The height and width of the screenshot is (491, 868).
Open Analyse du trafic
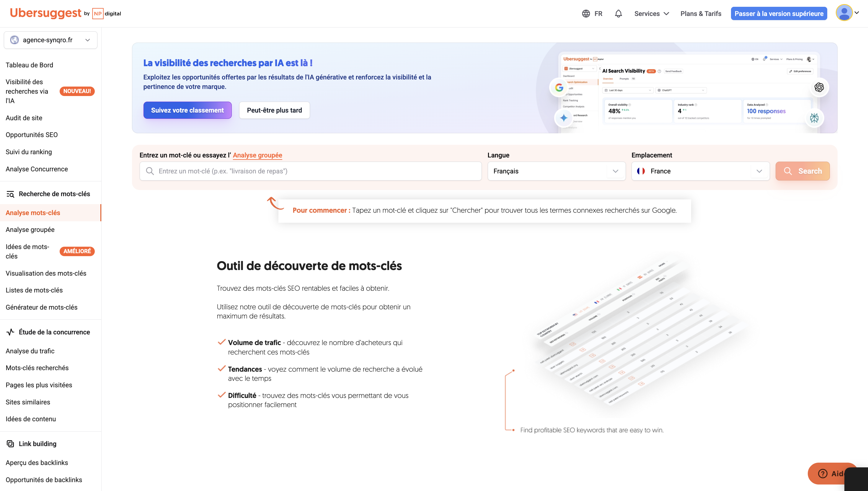pyautogui.click(x=30, y=351)
